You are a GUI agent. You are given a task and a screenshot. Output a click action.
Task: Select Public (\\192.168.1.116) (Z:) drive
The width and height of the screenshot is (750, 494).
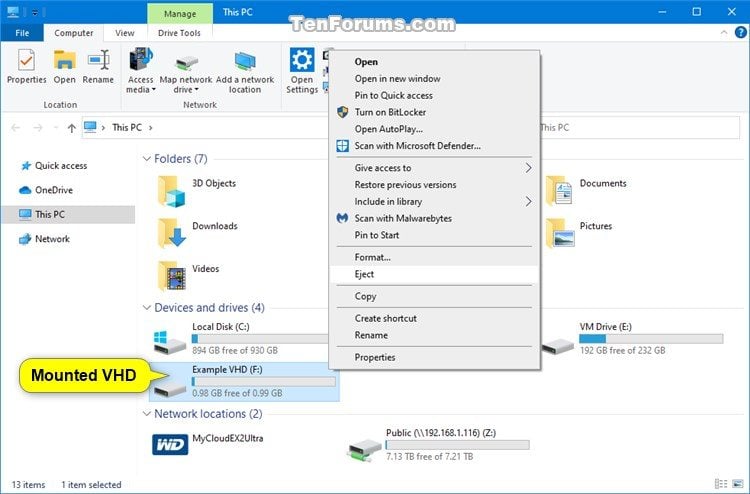(x=438, y=445)
